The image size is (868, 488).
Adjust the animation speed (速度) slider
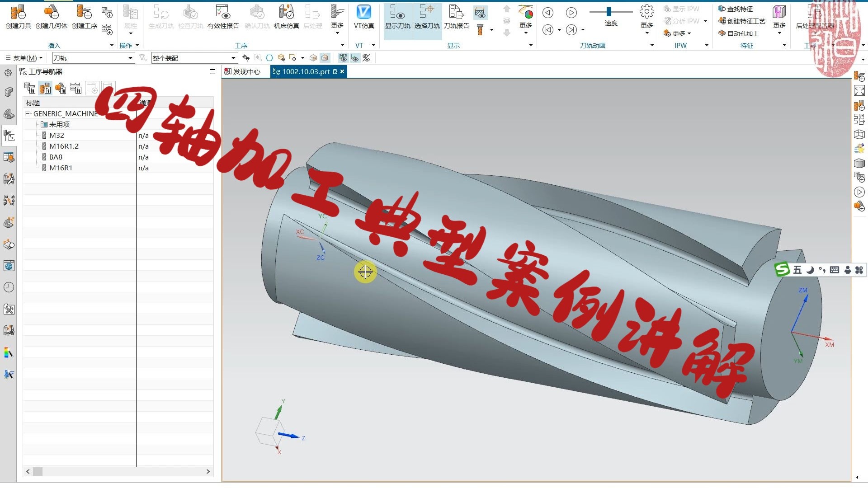click(x=609, y=12)
